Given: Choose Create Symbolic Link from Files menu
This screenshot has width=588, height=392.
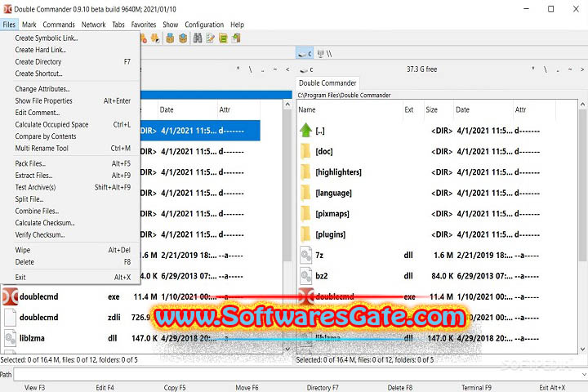Looking at the screenshot, I should (x=70, y=38).
